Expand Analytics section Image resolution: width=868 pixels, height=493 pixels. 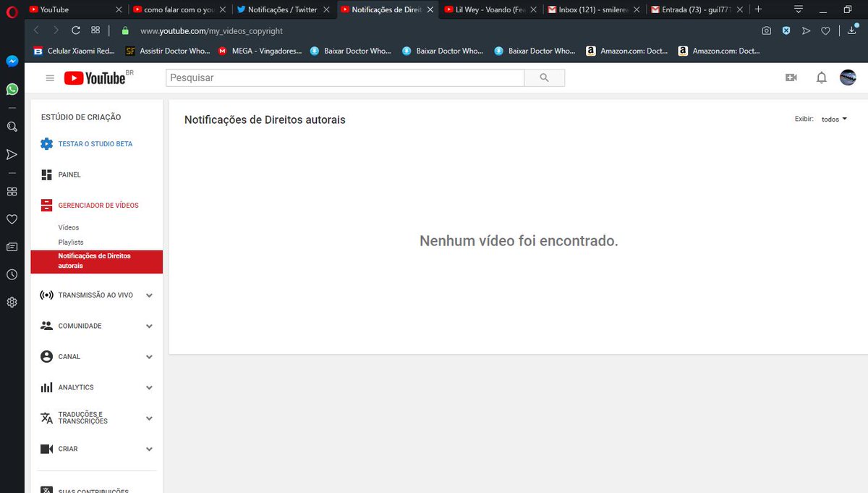click(x=149, y=387)
